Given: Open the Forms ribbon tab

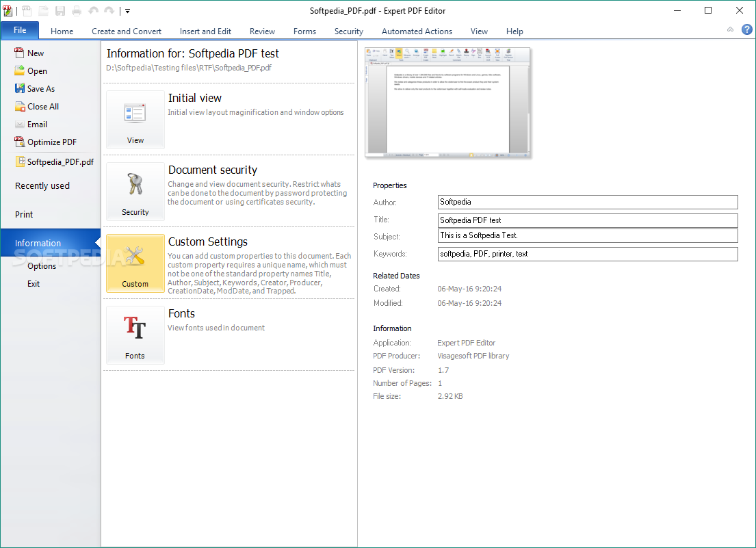Looking at the screenshot, I should (304, 31).
